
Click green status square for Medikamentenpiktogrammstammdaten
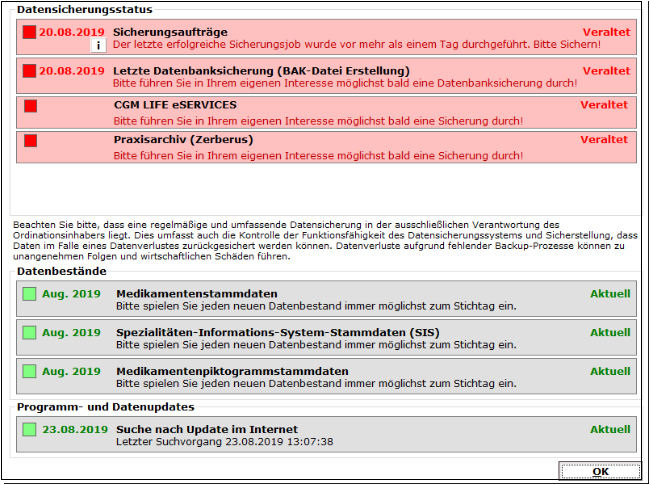pos(29,371)
